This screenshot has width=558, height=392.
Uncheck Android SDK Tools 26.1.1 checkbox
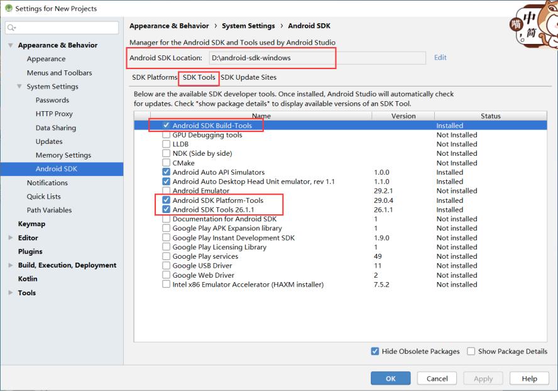coord(166,210)
